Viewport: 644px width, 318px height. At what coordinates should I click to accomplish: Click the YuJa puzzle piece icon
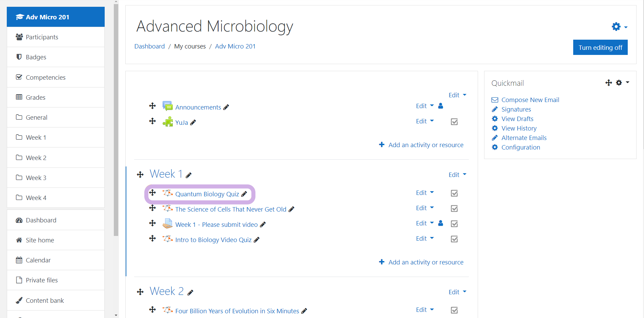coord(168,122)
